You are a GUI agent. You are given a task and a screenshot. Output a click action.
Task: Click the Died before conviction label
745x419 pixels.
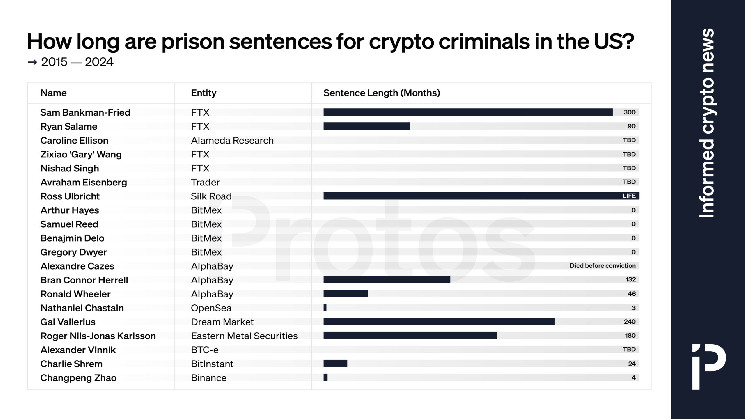pyautogui.click(x=603, y=266)
